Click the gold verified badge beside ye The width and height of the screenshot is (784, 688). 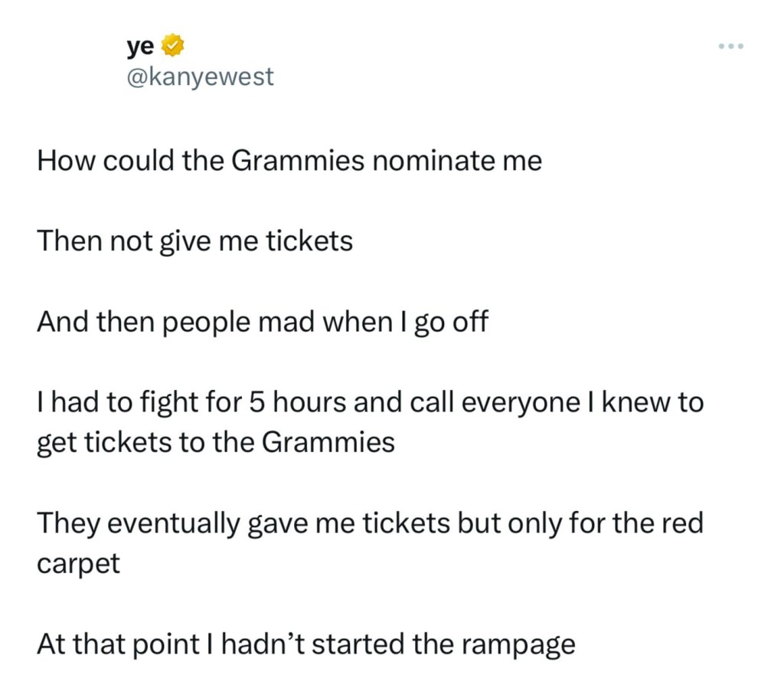[173, 48]
